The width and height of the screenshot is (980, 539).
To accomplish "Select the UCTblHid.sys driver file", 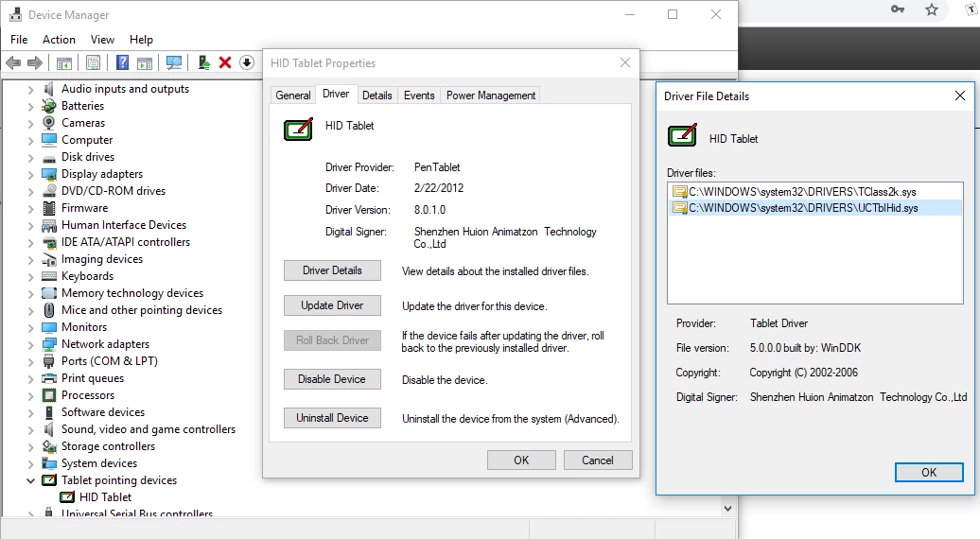I will click(x=815, y=208).
